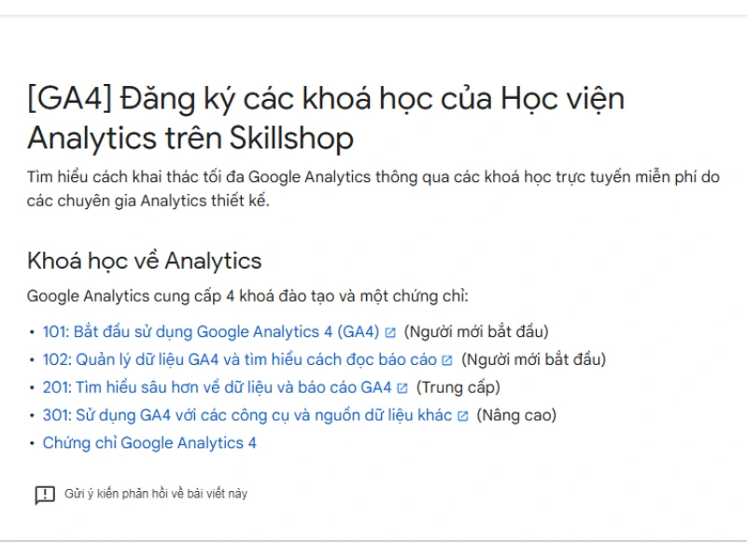Open the '201: Tìm hiểu sâu hơn về dữ liệu' link
The image size is (747, 560).
(x=217, y=387)
